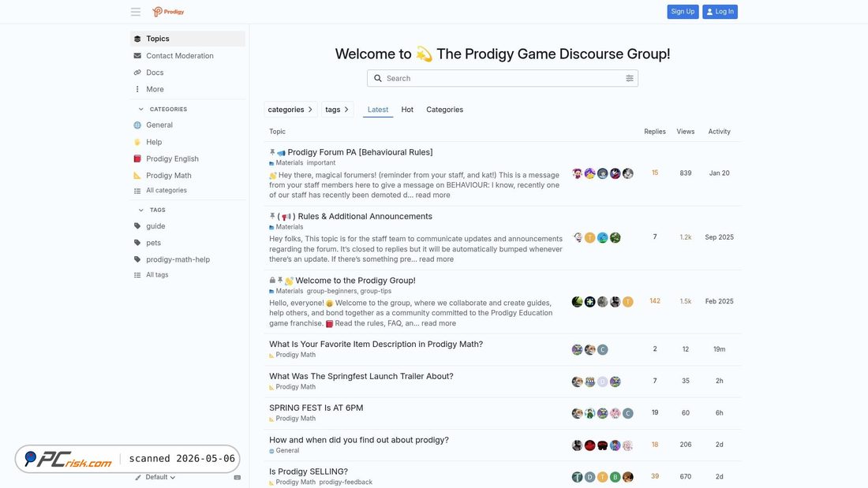
Task: Click the search magnifier icon
Action: [x=377, y=78]
